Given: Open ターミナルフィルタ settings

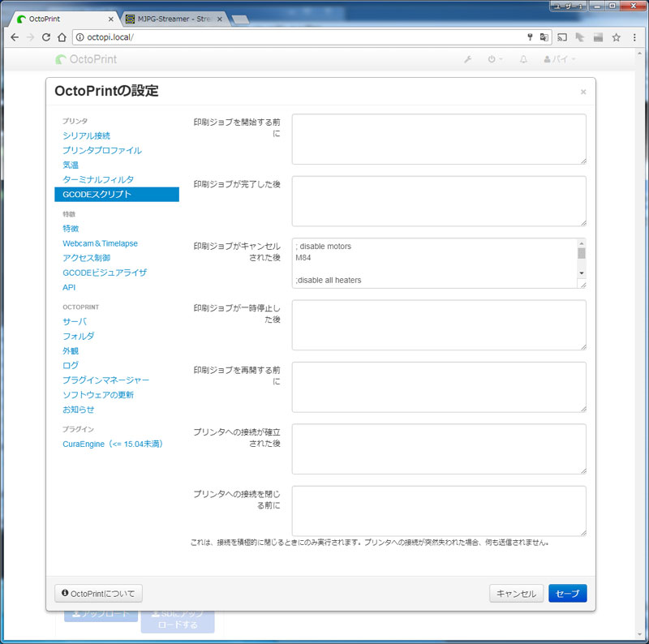Looking at the screenshot, I should coord(98,179).
